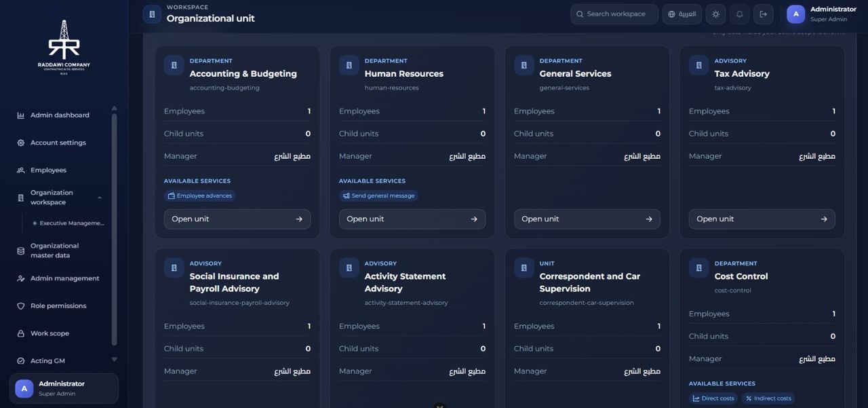Screen dimensions: 868x408
Task: Open unit for General Services
Action: pos(587,219)
